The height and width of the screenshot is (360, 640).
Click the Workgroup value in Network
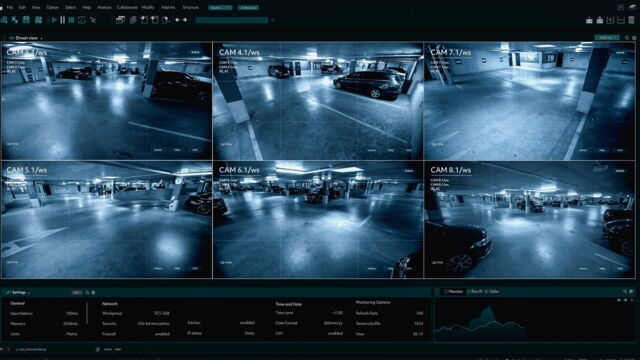(x=162, y=313)
